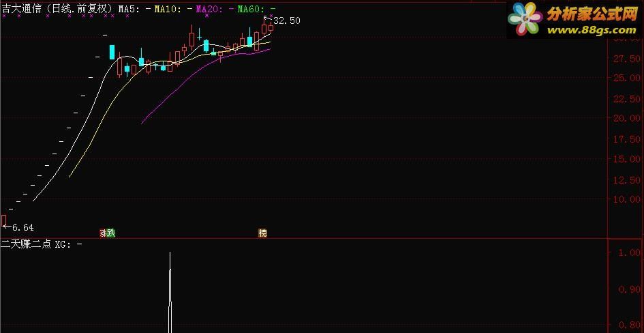644x333 pixels.
Task: Click the 12.50 price axis label
Action: pyautogui.click(x=627, y=180)
